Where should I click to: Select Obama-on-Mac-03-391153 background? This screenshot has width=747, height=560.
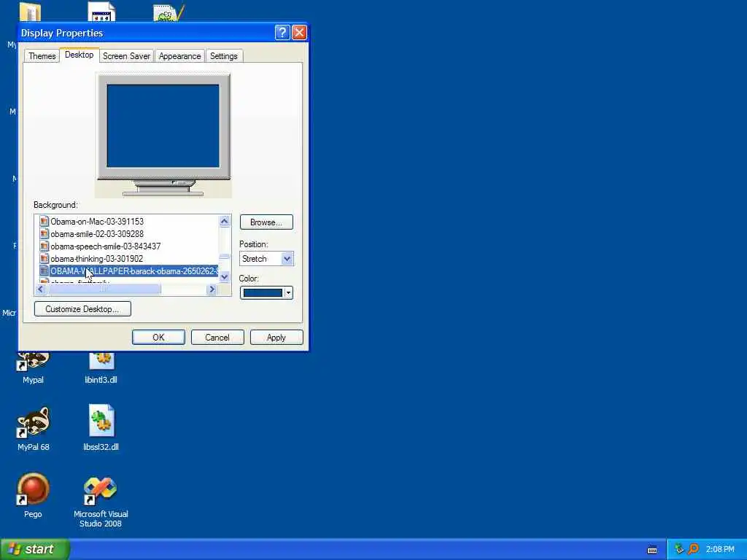pos(97,222)
